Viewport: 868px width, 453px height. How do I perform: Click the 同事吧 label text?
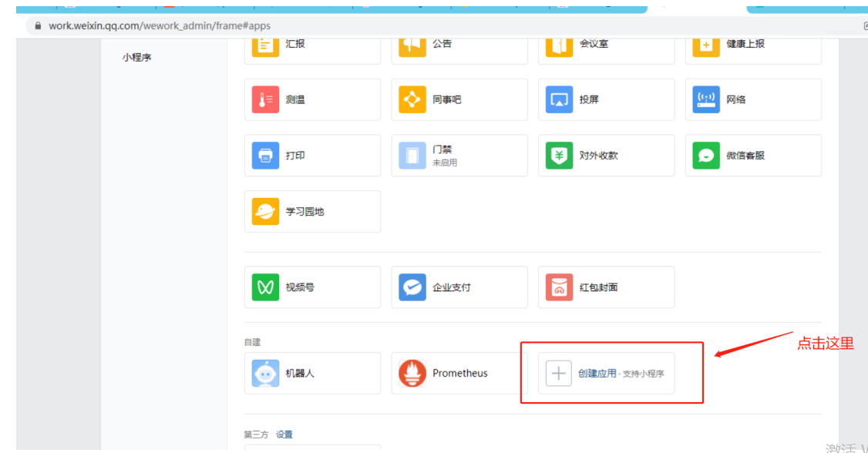(x=447, y=99)
